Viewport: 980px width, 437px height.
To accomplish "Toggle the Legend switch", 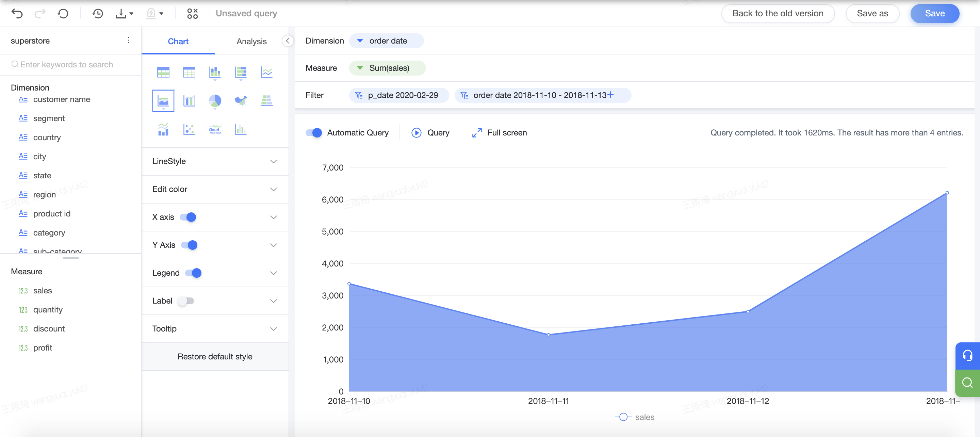I will tap(193, 273).
